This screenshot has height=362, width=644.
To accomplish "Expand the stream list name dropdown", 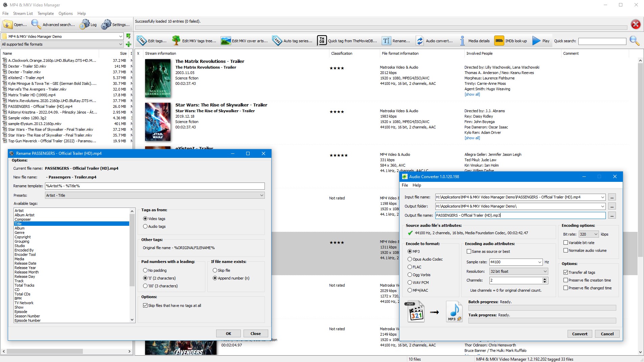I will (120, 36).
